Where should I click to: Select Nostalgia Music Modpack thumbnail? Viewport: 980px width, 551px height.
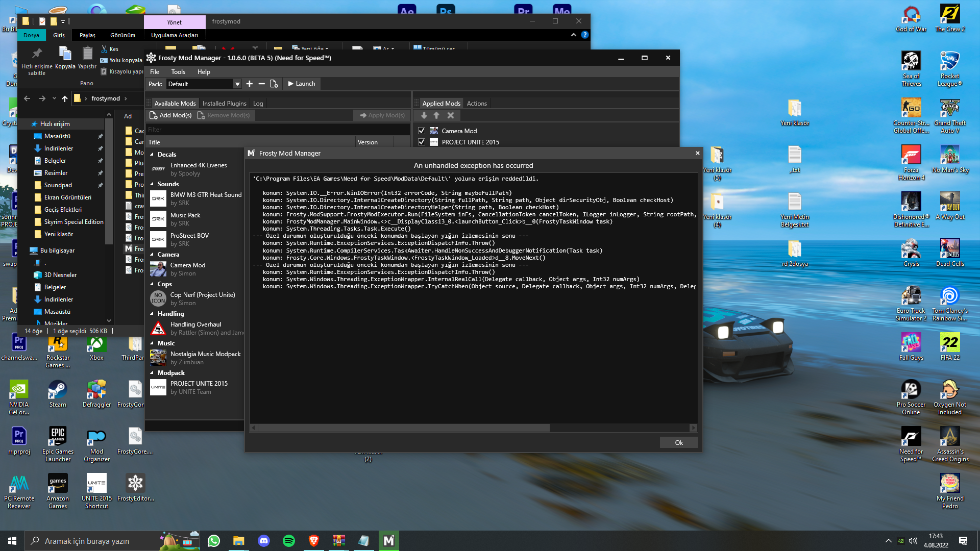pos(158,358)
